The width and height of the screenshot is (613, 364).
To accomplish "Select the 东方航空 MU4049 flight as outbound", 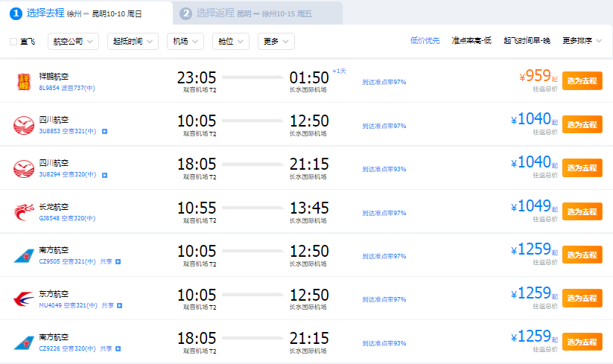I will tap(582, 298).
